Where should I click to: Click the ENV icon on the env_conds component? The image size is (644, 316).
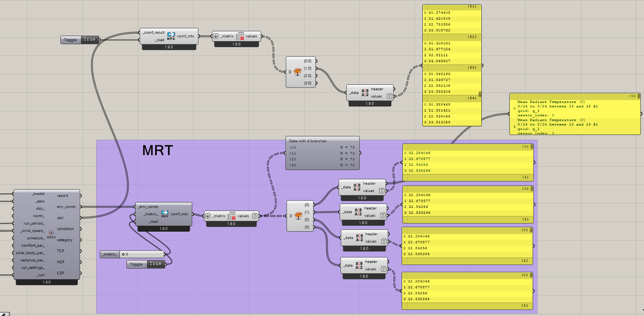tap(165, 214)
